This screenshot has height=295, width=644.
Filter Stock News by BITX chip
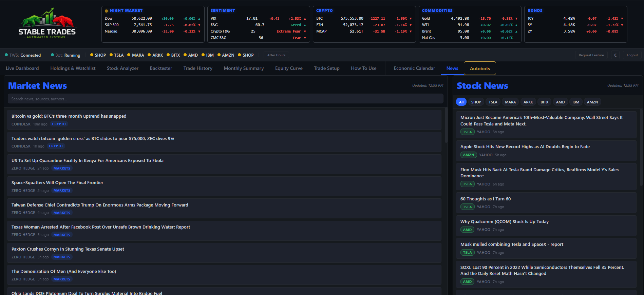coord(544,102)
